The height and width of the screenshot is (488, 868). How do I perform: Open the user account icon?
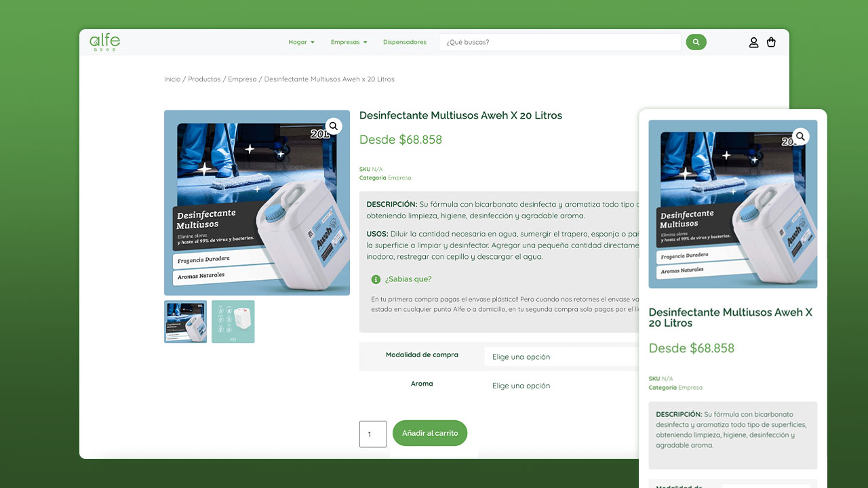753,42
